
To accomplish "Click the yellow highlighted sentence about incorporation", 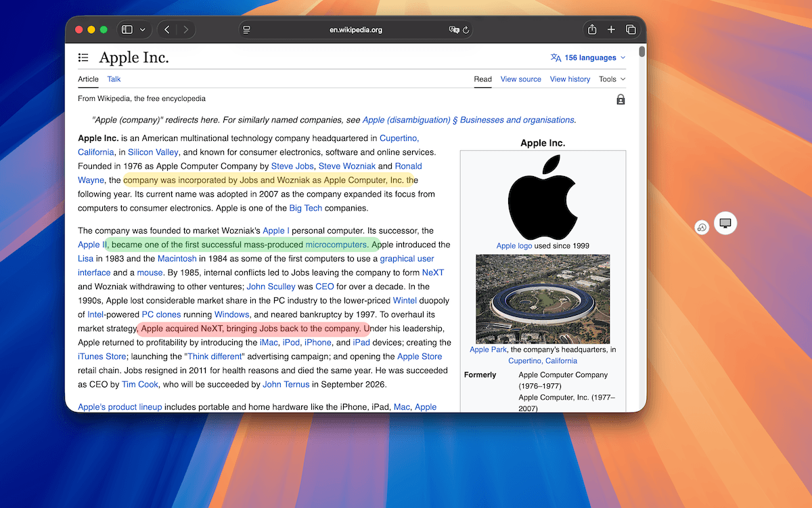I will point(268,180).
